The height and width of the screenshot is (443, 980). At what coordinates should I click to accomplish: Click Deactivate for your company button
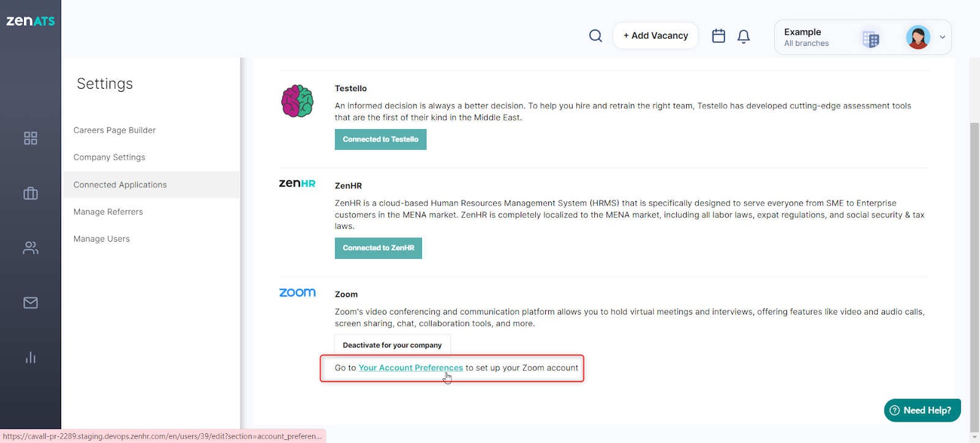tap(392, 345)
